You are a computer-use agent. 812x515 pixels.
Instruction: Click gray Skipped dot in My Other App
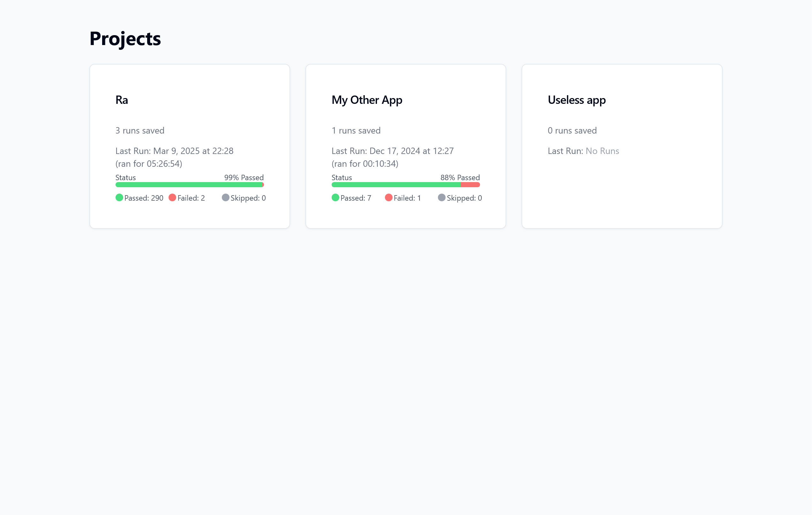[x=442, y=198]
